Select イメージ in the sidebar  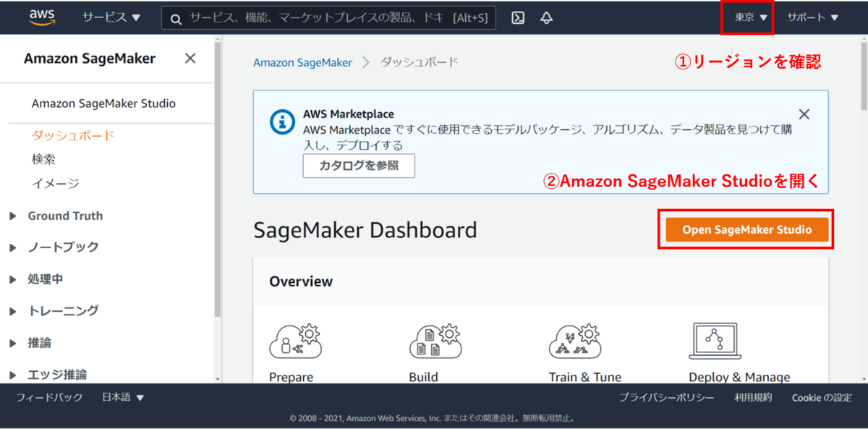coord(56,184)
